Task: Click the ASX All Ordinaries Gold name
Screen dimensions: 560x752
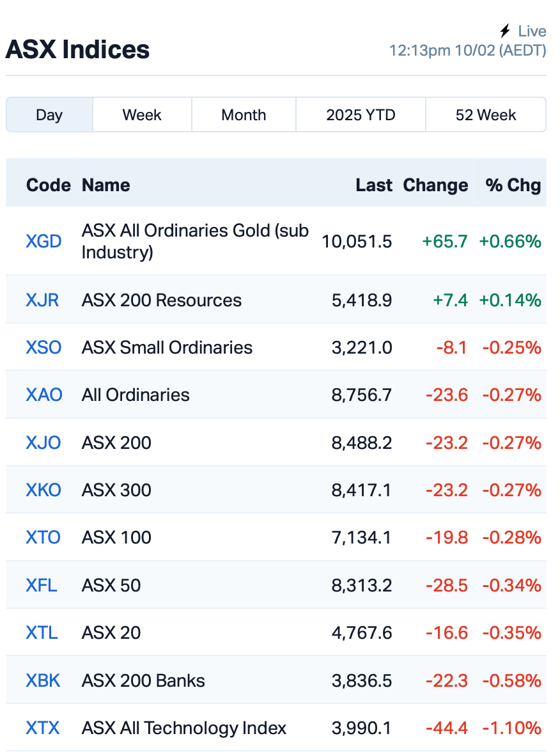Action: 195,241
